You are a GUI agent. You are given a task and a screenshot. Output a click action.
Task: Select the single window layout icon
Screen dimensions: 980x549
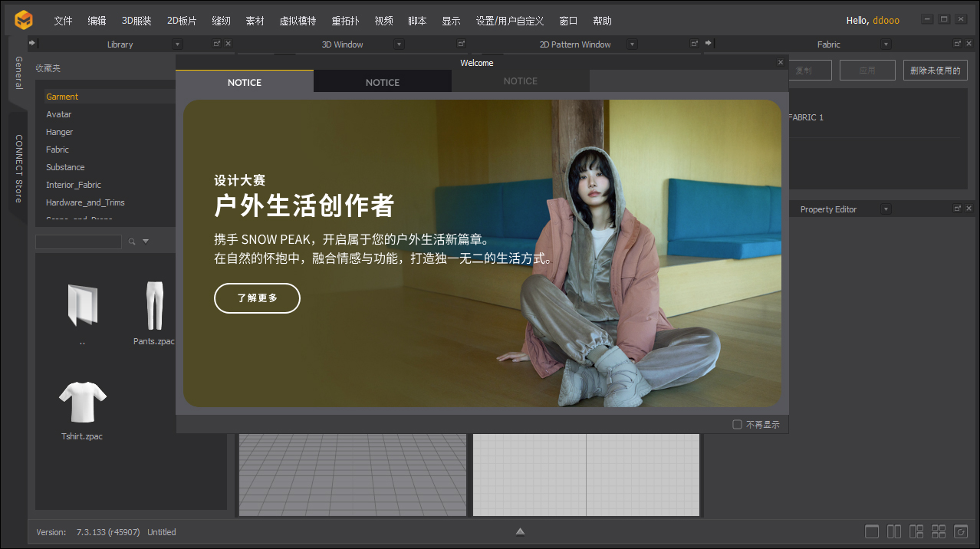871,531
